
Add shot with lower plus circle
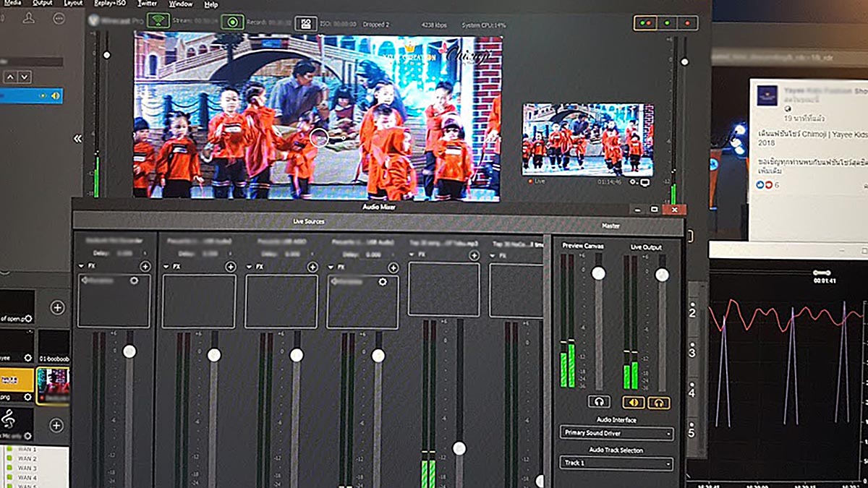click(x=57, y=425)
